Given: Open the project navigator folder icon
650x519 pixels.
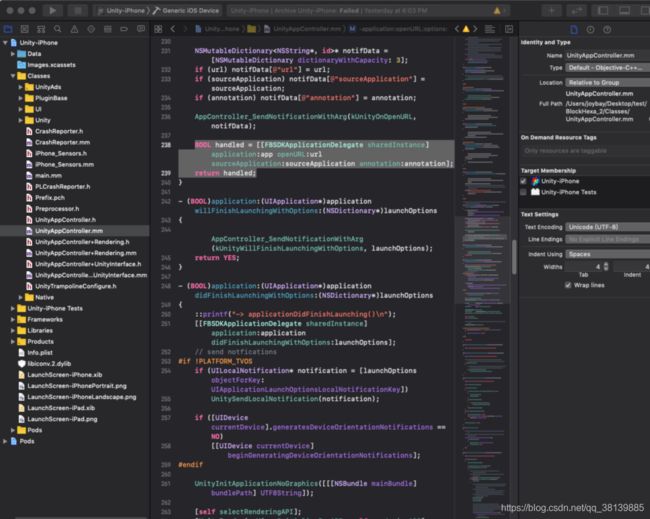Looking at the screenshot, I should point(7,29).
